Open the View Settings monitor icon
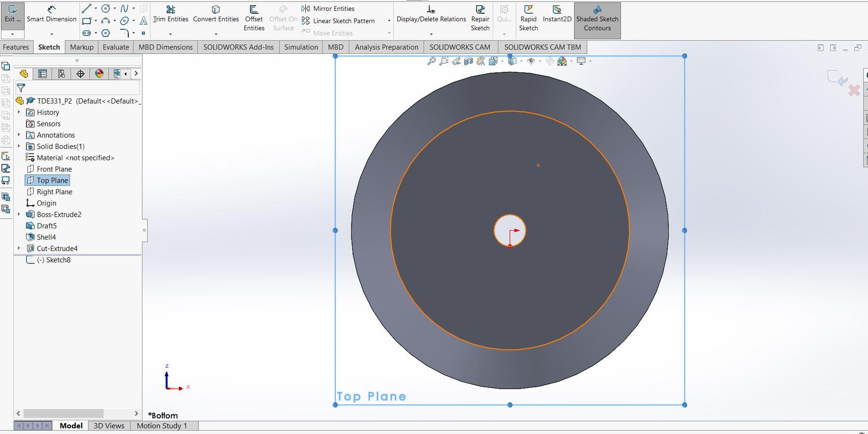This screenshot has width=868, height=434. (x=581, y=61)
